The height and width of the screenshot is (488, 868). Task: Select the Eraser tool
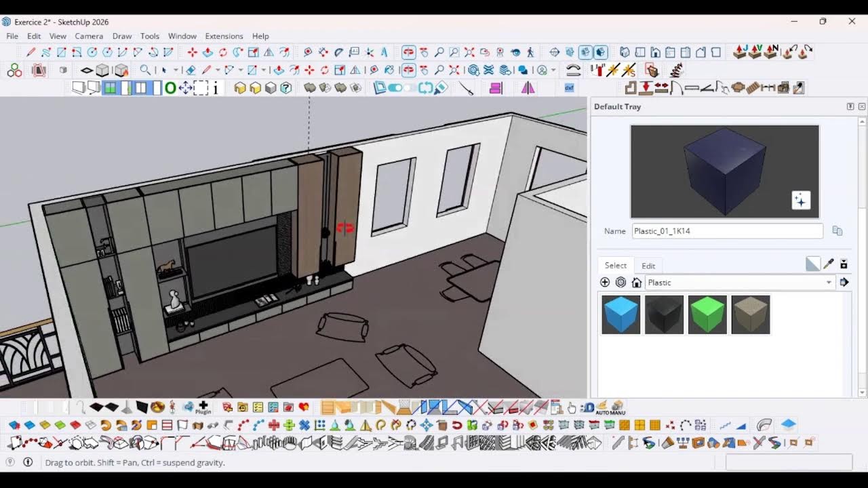[x=191, y=70]
